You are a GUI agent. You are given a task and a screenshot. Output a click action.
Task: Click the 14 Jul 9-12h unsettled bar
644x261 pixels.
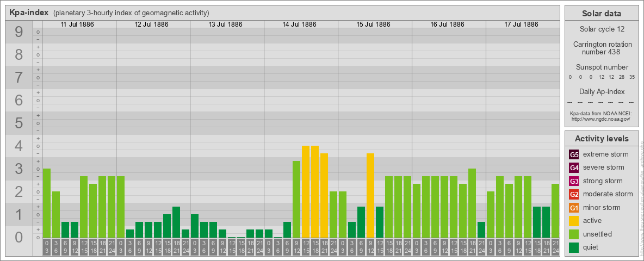coord(296,200)
